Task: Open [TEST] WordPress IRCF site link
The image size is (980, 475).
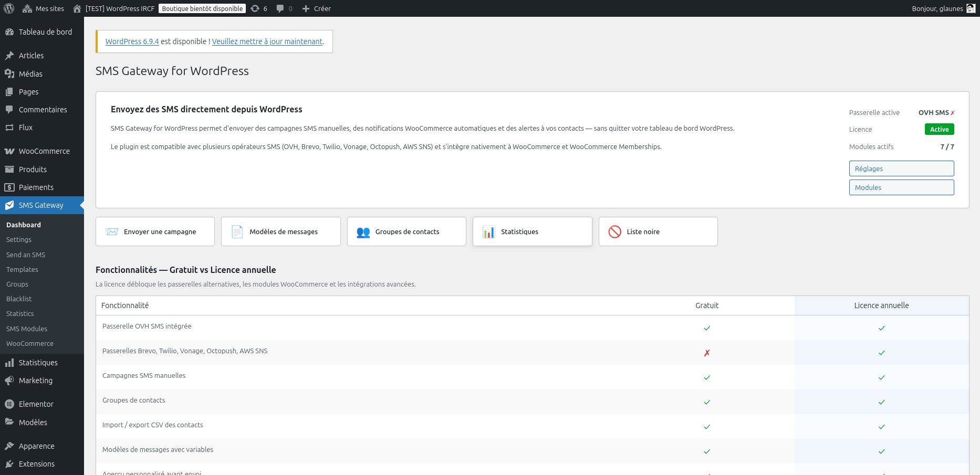Action: pyautogui.click(x=114, y=8)
